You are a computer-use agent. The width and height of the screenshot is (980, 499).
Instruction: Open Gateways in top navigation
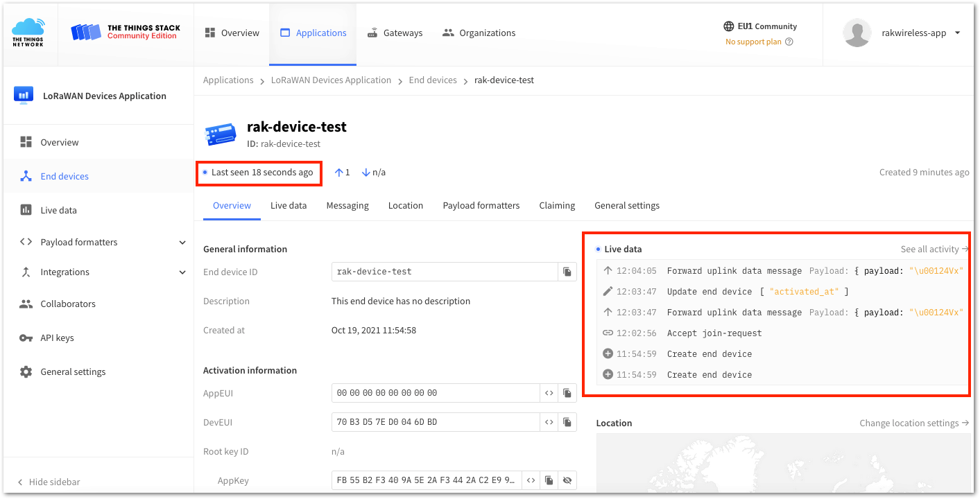click(x=395, y=33)
